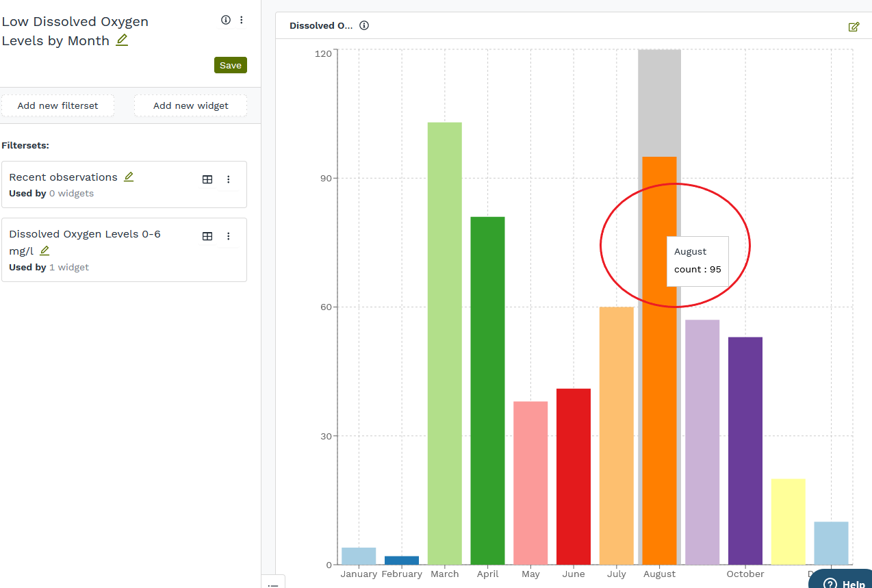Click Add new filterset
The height and width of the screenshot is (588, 872).
click(57, 105)
